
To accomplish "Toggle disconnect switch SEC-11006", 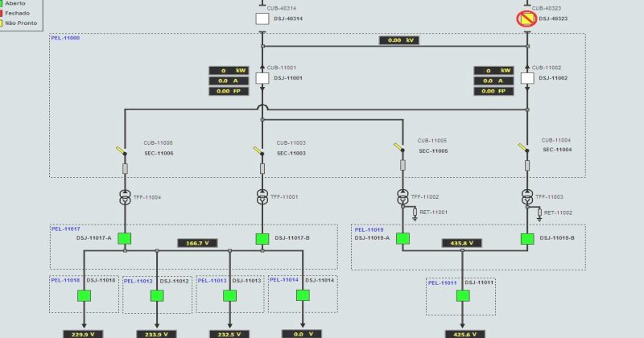I will pos(122,151).
